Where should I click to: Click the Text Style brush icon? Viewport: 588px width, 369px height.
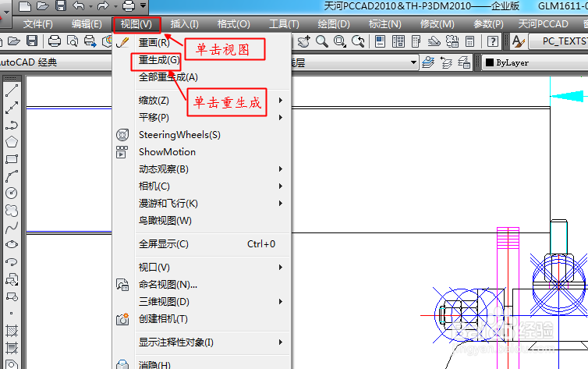519,41
